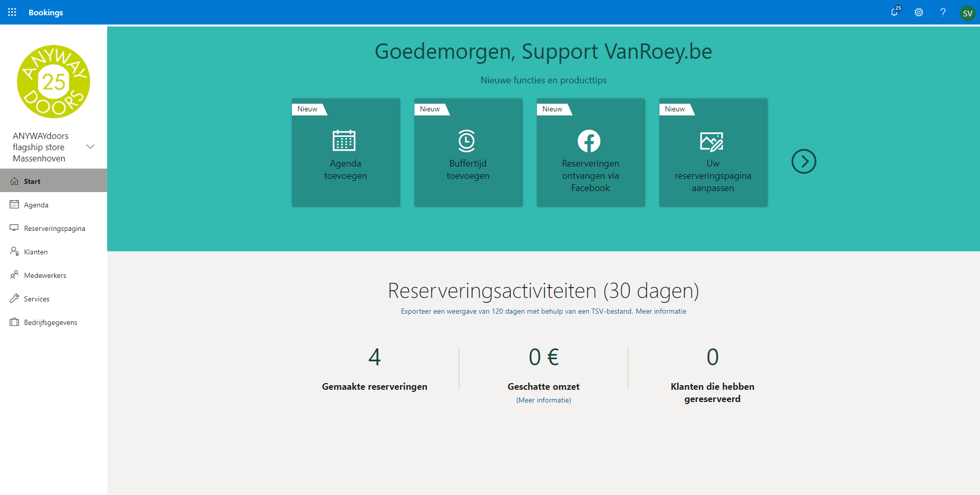Open the Services menu item

[54, 298]
